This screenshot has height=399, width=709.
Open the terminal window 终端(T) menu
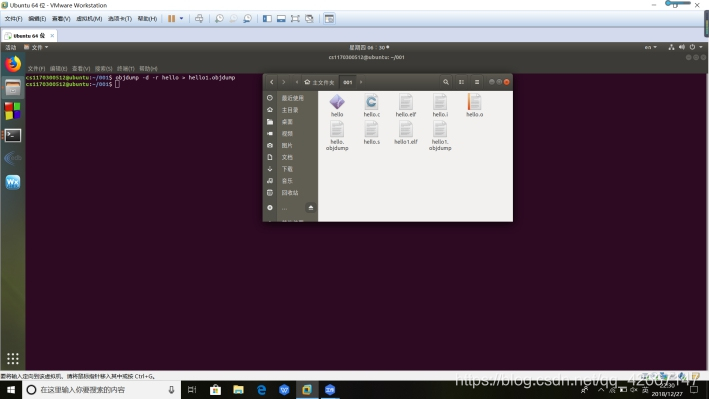point(126,68)
